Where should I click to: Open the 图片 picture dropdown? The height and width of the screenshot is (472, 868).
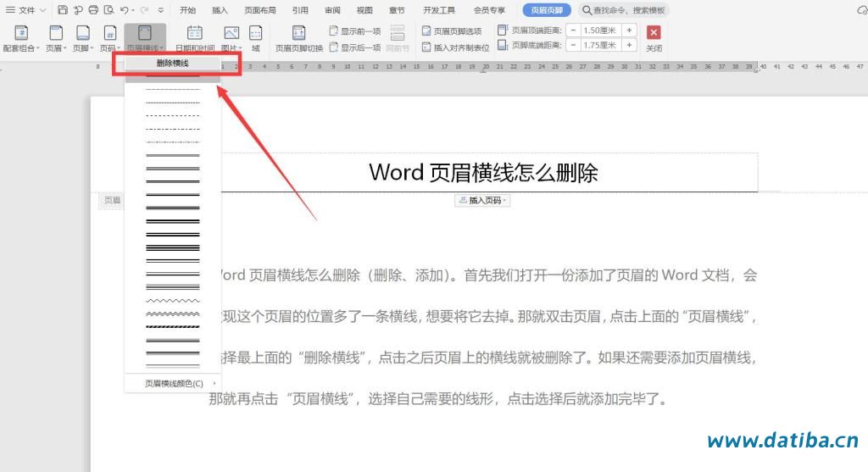click(231, 39)
